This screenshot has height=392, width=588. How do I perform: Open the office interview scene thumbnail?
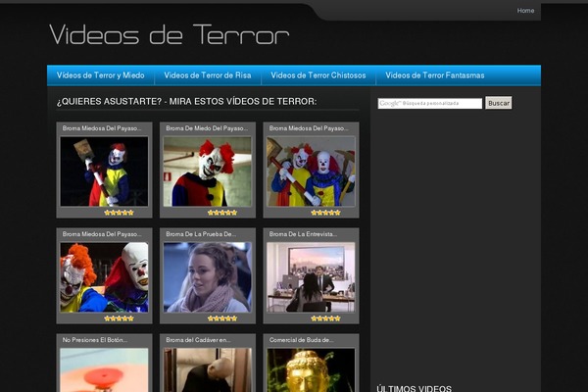(x=311, y=277)
